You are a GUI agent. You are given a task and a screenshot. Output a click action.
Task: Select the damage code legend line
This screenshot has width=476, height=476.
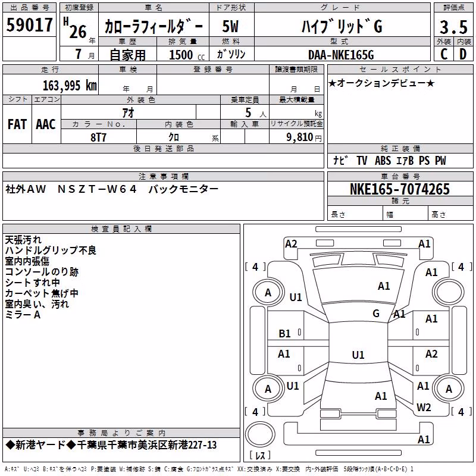point(209,469)
